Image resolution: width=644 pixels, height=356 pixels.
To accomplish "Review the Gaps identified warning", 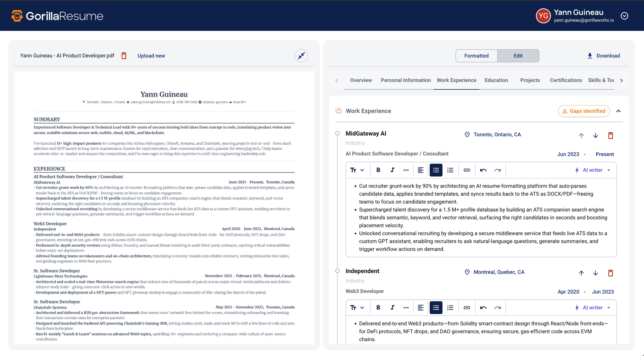I will click(584, 111).
